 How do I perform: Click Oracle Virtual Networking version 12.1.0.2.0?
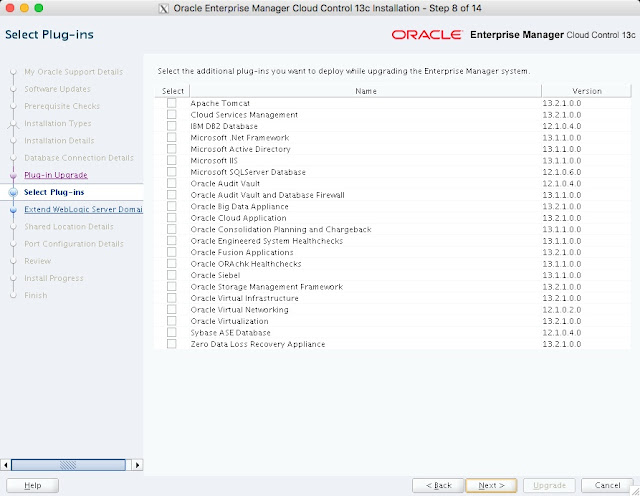pos(562,310)
